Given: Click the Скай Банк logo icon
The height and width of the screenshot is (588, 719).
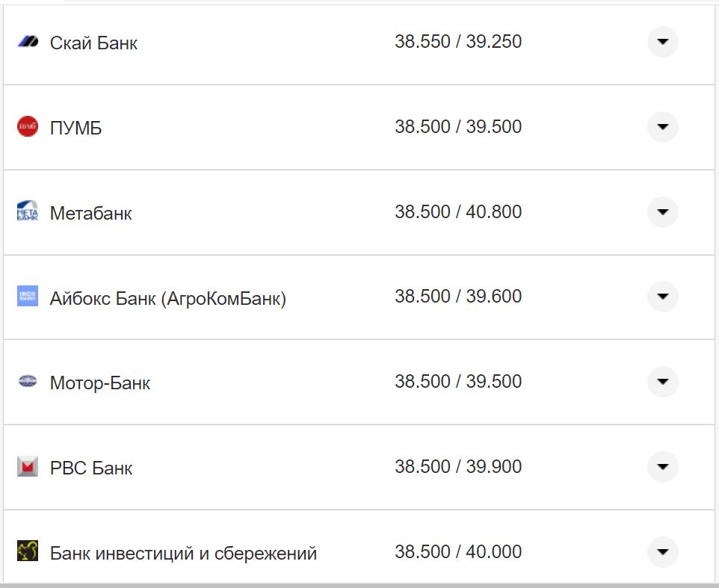Looking at the screenshot, I should [x=28, y=43].
